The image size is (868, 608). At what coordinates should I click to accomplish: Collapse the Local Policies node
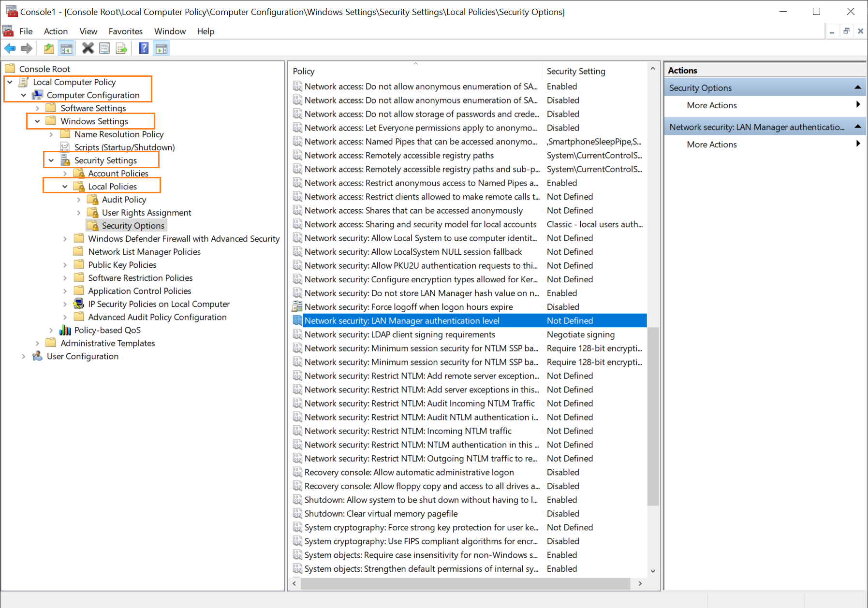(x=65, y=187)
